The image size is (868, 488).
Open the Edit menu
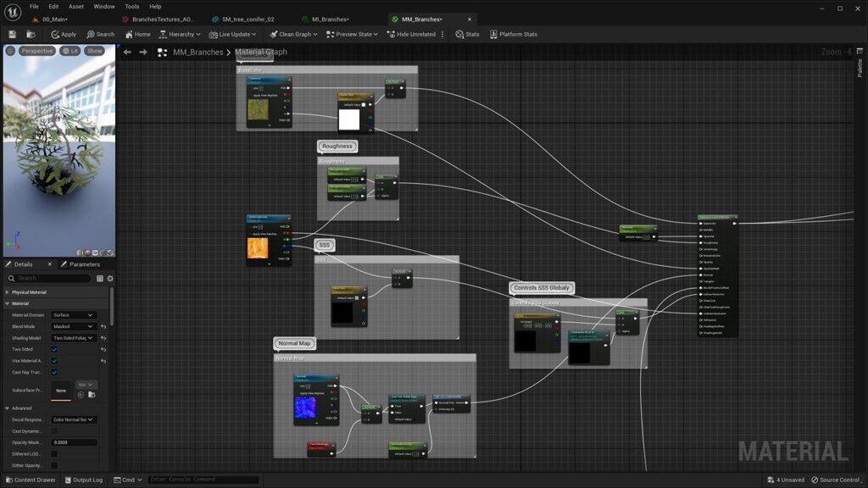53,6
